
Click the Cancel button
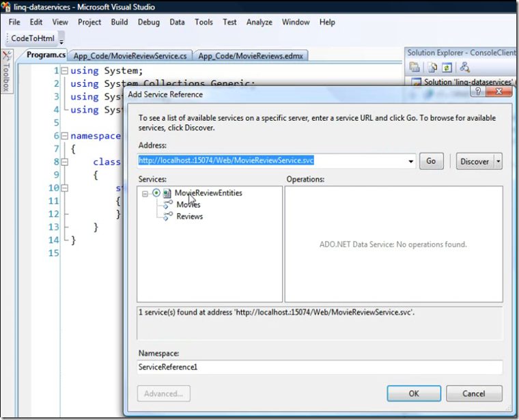coord(475,393)
